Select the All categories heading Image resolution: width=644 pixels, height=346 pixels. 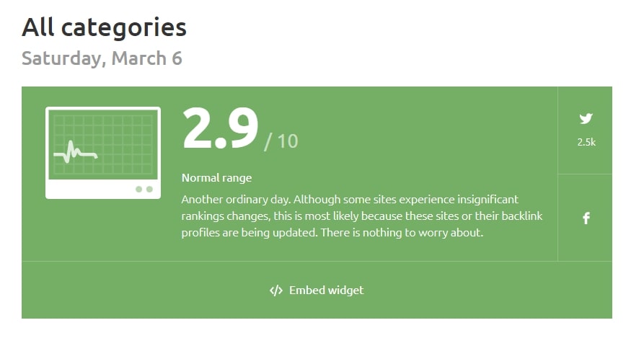point(105,27)
